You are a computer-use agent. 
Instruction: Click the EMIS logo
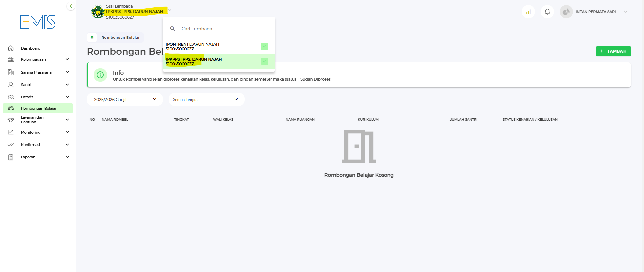pyautogui.click(x=38, y=22)
